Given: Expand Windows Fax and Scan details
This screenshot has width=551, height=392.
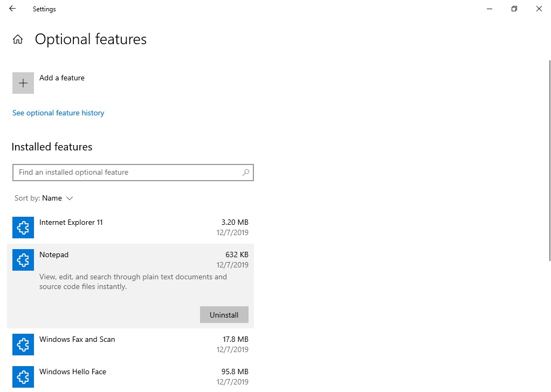Looking at the screenshot, I should click(x=129, y=344).
